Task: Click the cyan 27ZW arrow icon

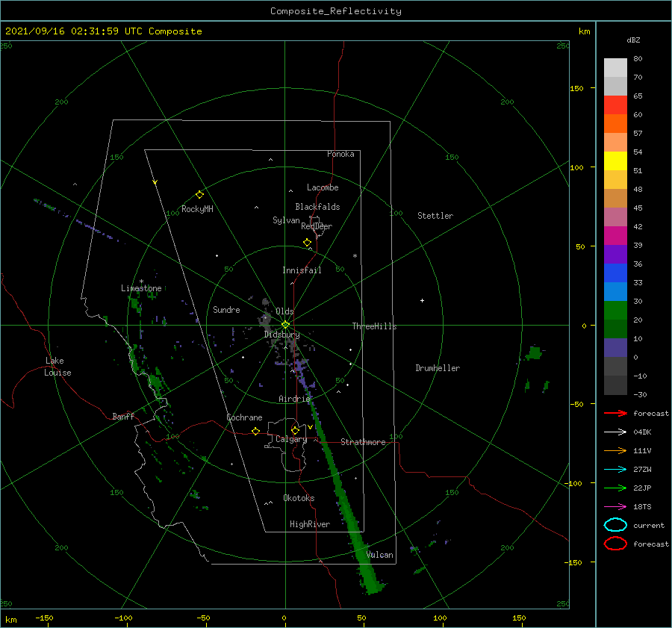Action: (615, 470)
